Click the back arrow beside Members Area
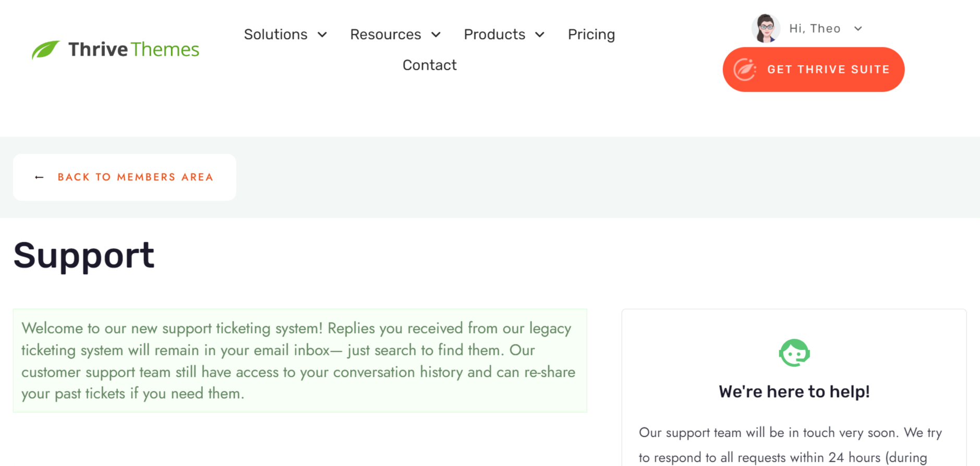980x466 pixels. [x=39, y=177]
